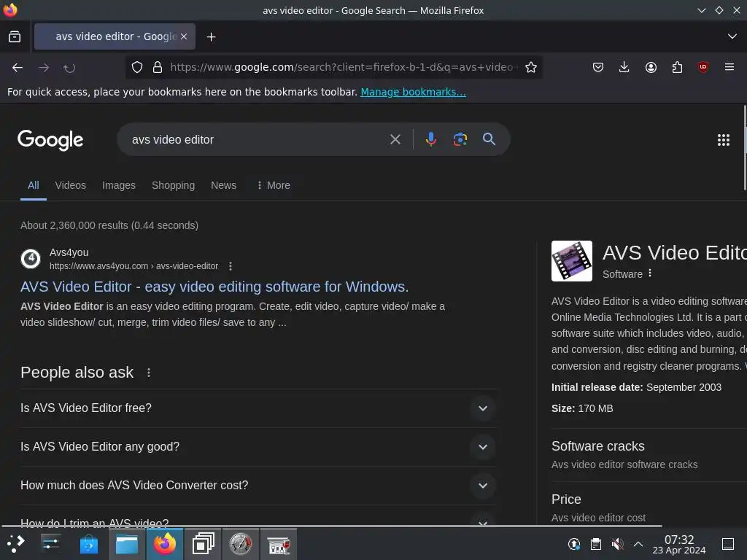Open the More search filters dropdown
This screenshot has height=560, width=747.
pos(274,185)
